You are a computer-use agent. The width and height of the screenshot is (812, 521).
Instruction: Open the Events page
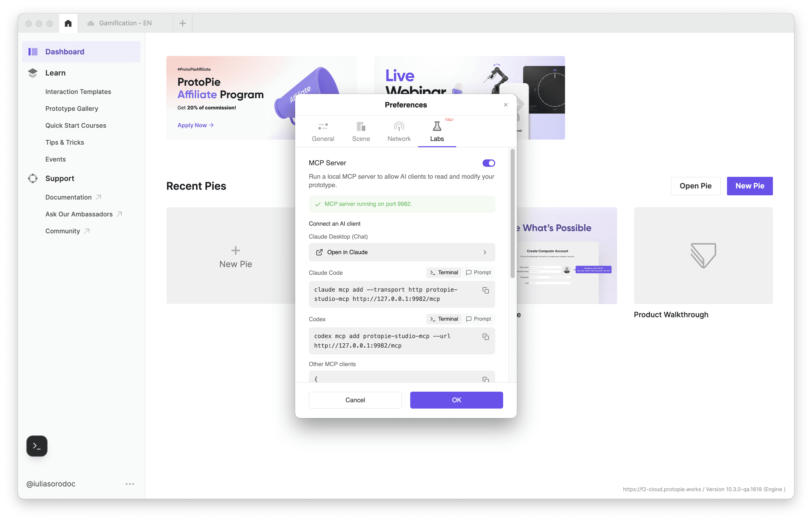55,159
